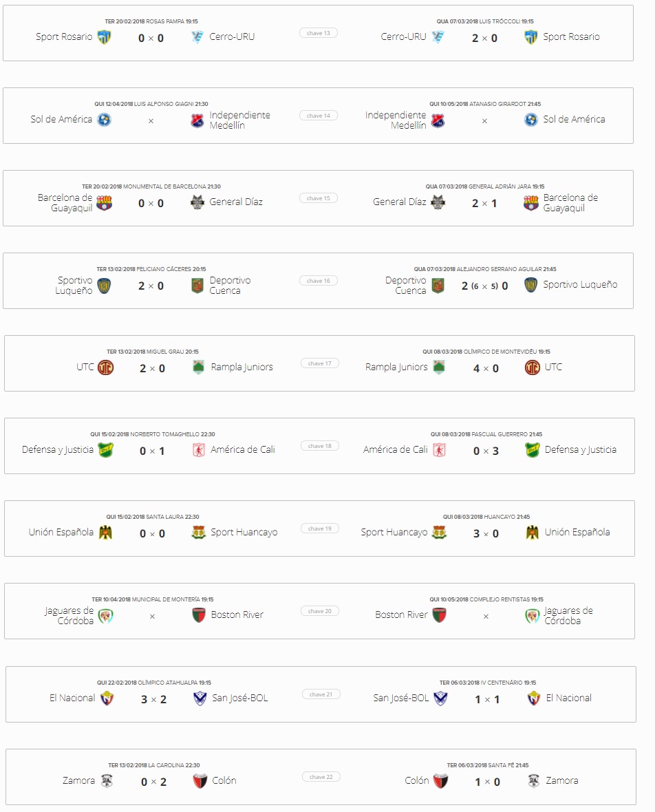The image size is (655, 812).
Task: Click Sportivo Luqueño crest in second leg
Action: (x=530, y=285)
